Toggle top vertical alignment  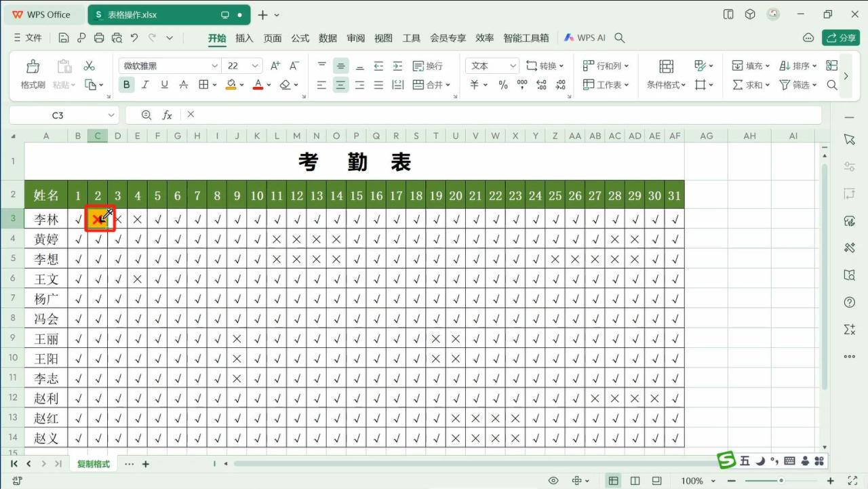coord(321,66)
